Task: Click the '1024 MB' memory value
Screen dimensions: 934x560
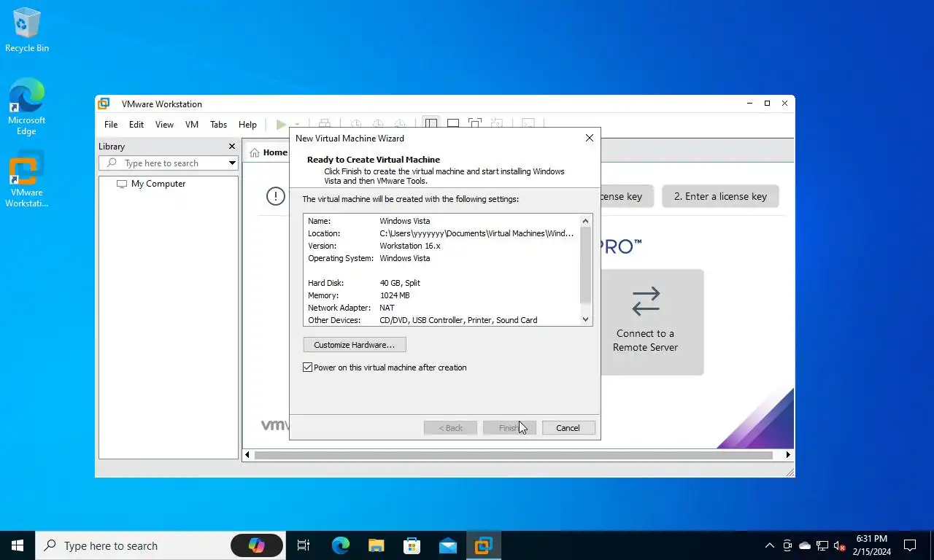Action: coord(395,295)
